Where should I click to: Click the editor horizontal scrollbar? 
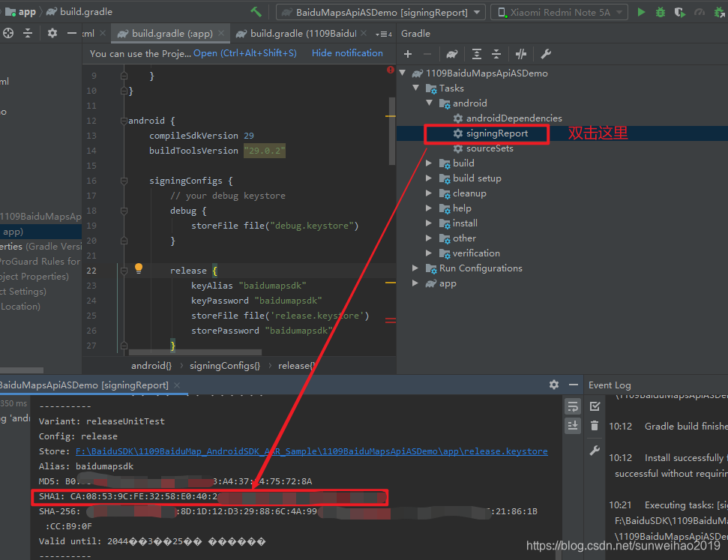(x=195, y=352)
